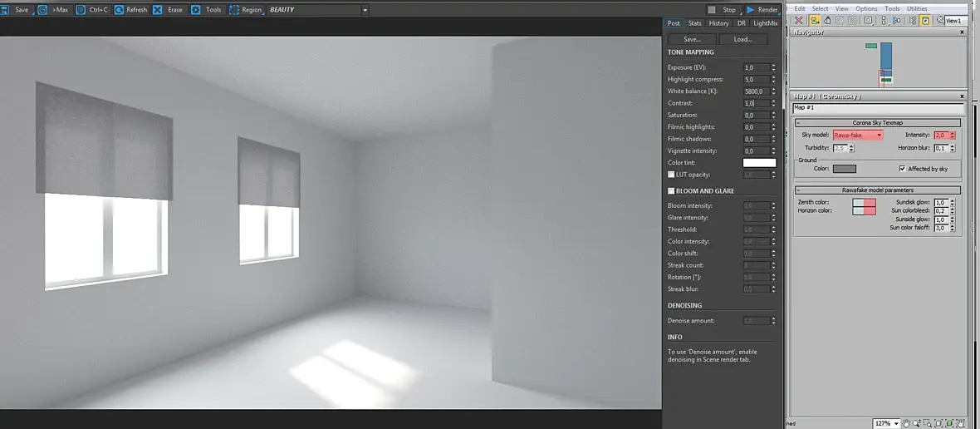Start rendering with the Render button

pyautogui.click(x=762, y=10)
